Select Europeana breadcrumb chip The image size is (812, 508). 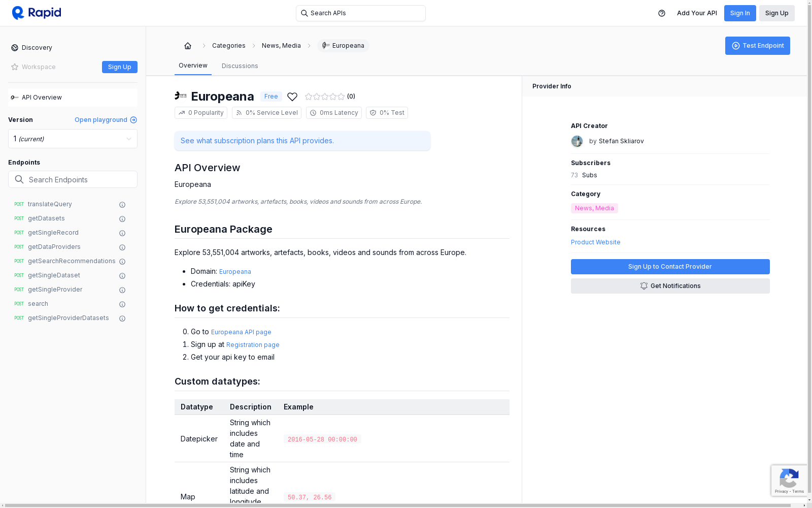click(343, 46)
